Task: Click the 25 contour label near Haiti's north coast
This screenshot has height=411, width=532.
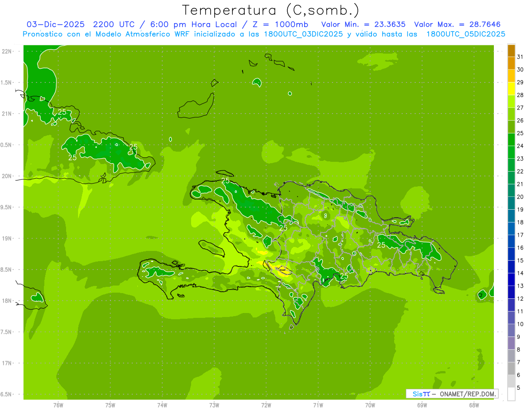Action: (225, 180)
